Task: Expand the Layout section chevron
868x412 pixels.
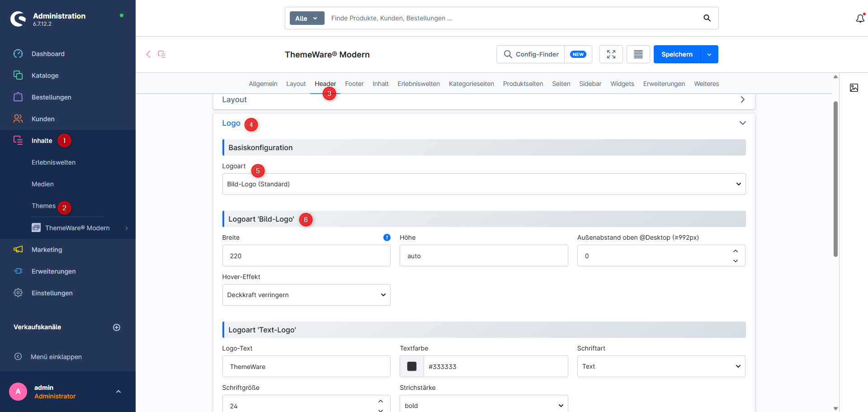Action: tap(742, 99)
